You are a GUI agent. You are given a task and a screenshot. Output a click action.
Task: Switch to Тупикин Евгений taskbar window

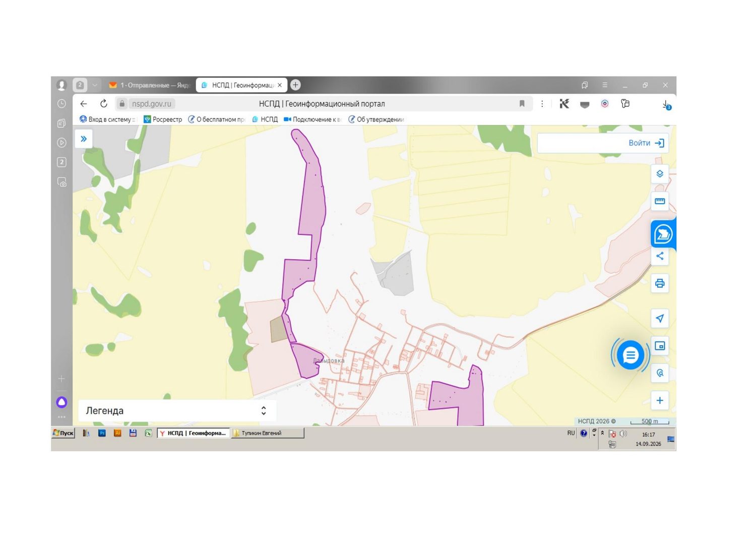pos(268,433)
